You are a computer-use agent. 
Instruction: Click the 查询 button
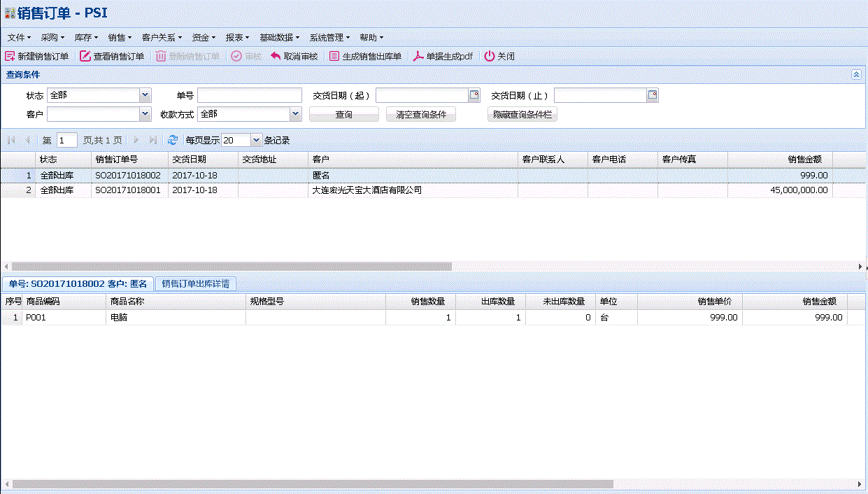[344, 114]
